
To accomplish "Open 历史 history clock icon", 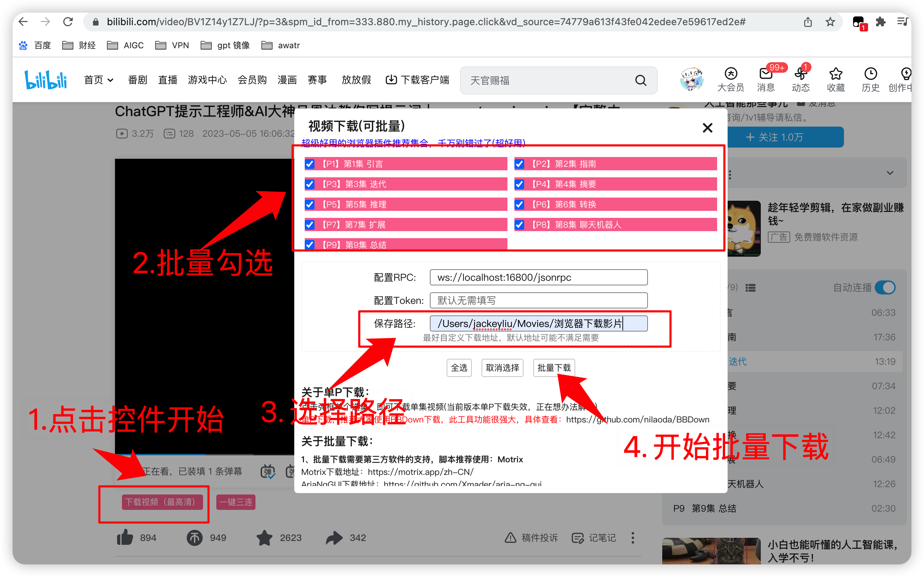I will [871, 80].
